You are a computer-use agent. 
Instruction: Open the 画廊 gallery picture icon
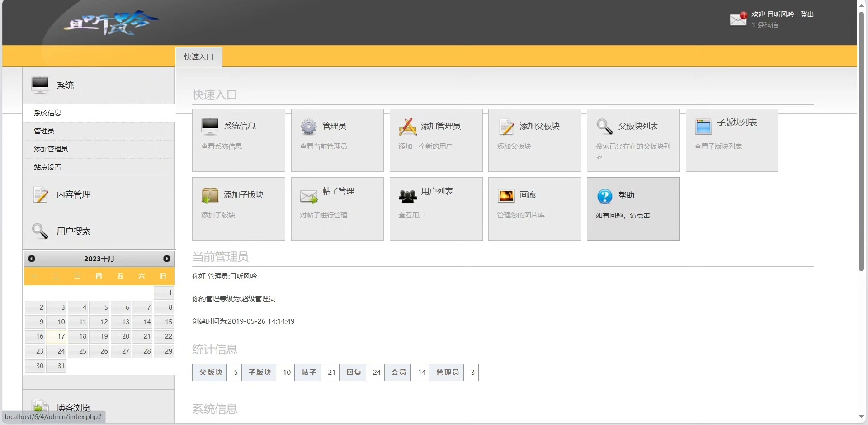[x=506, y=196]
